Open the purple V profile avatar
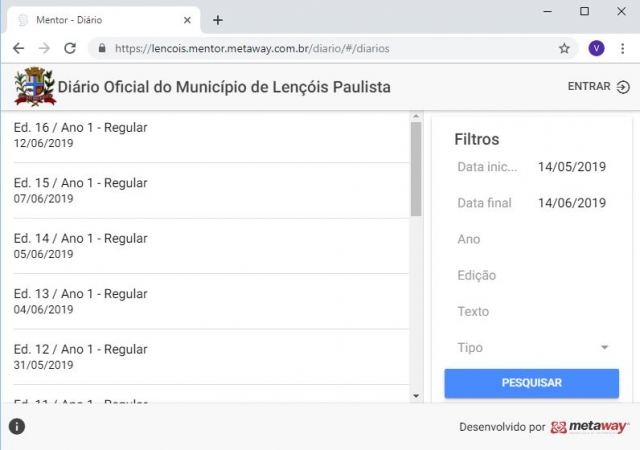The height and width of the screenshot is (450, 640). (x=596, y=49)
